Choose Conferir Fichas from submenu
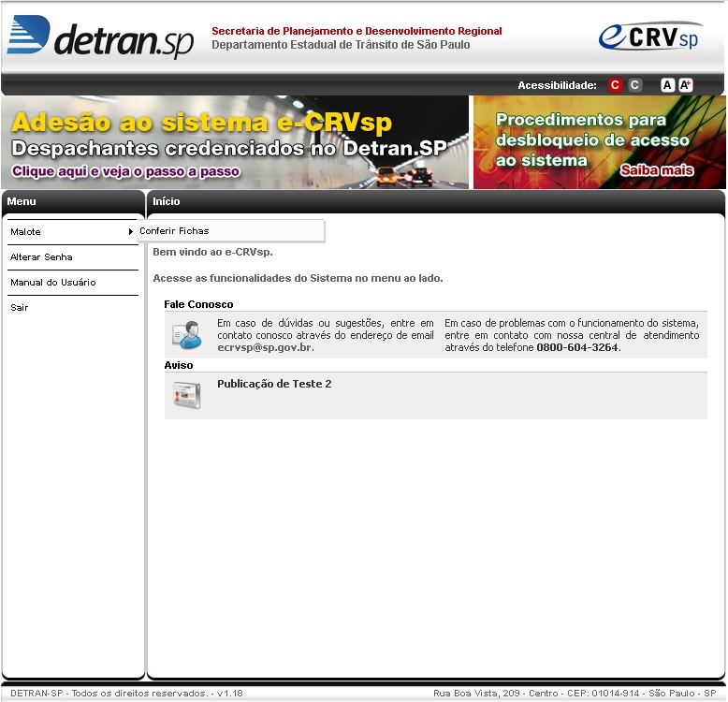The height and width of the screenshot is (702, 728). point(231,231)
